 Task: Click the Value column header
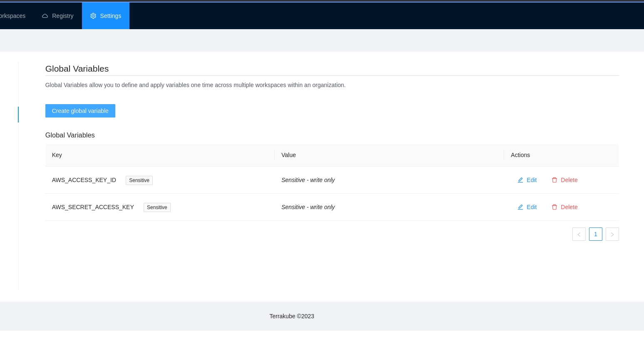288,155
